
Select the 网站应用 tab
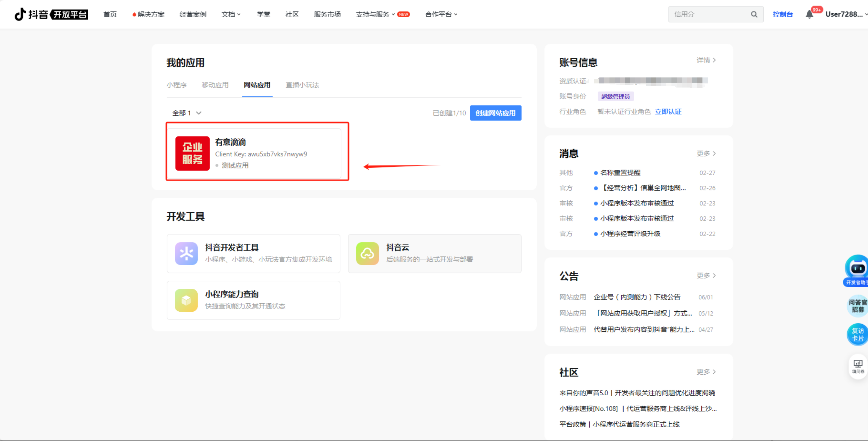click(x=257, y=85)
